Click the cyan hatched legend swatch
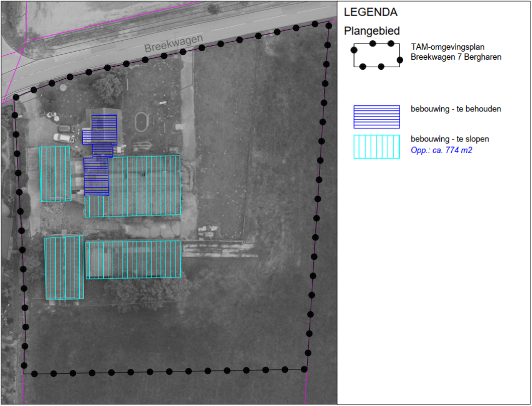This screenshot has width=532, height=406. (x=377, y=147)
